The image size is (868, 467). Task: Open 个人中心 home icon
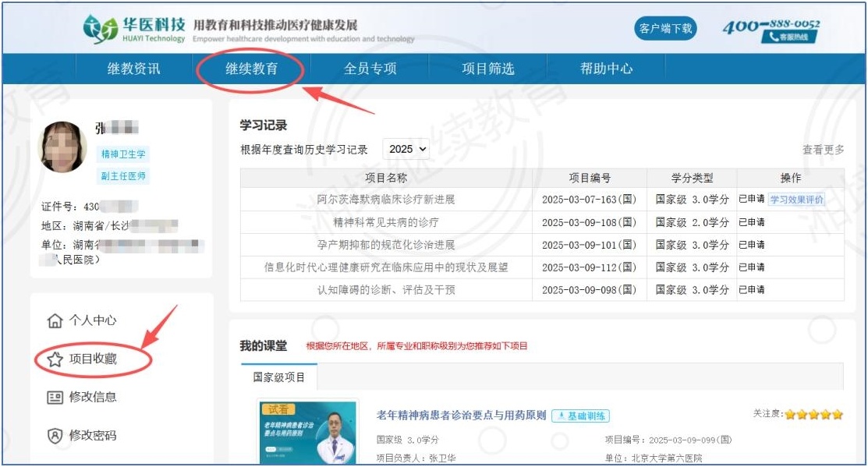click(55, 320)
